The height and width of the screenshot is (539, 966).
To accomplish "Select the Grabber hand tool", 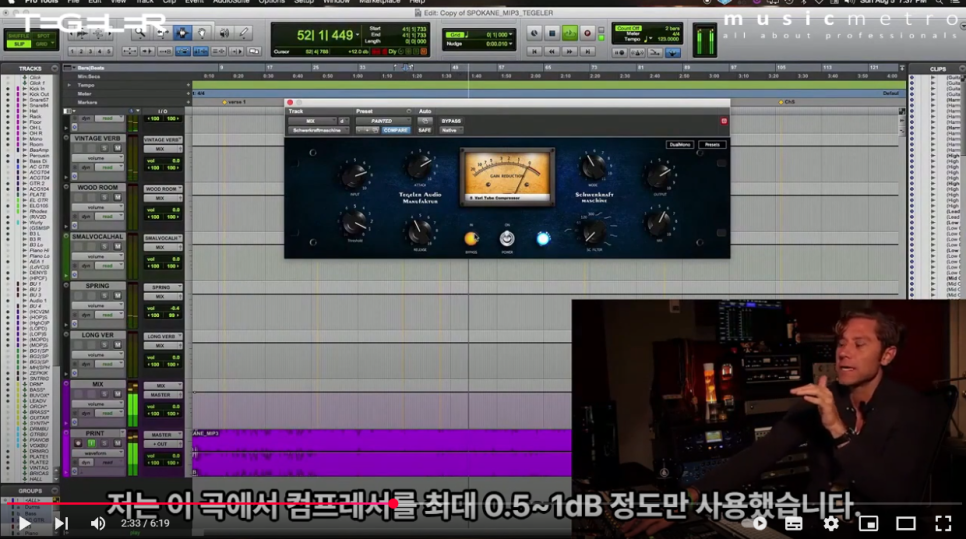I will point(202,33).
